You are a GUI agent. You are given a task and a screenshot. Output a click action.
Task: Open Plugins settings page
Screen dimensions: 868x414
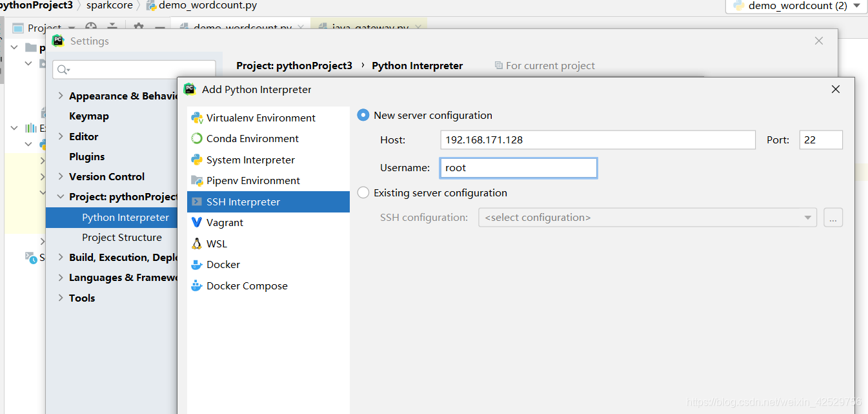87,157
